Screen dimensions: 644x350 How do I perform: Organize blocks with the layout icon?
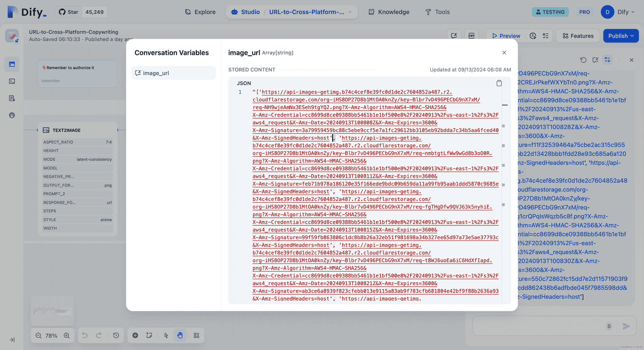click(x=196, y=335)
